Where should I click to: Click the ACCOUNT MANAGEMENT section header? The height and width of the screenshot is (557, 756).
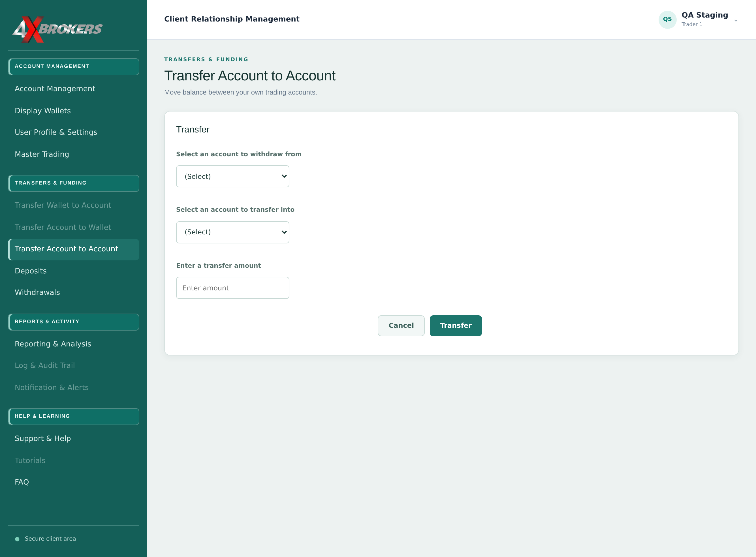tap(74, 67)
